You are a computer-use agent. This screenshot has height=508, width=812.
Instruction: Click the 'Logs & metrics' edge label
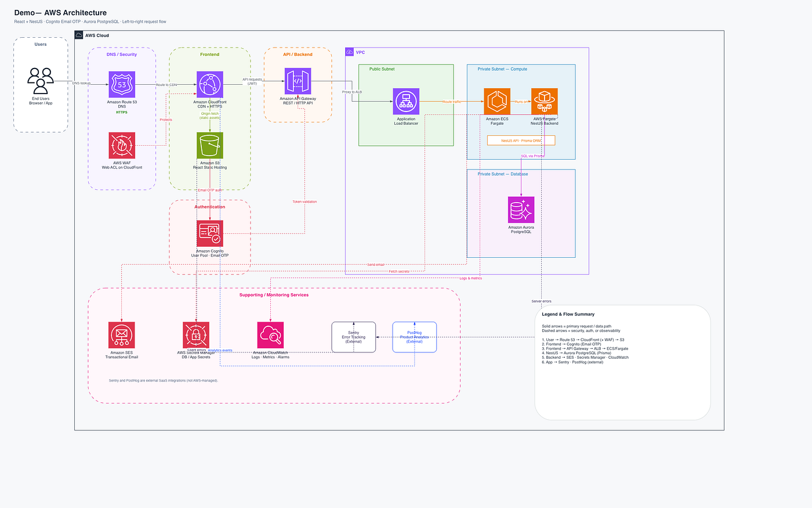click(471, 278)
